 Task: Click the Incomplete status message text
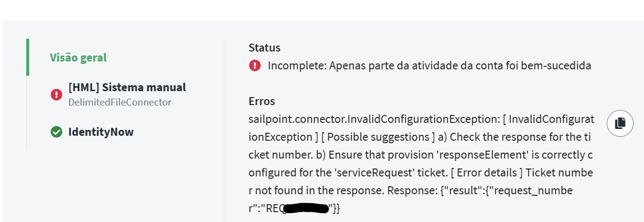point(429,65)
